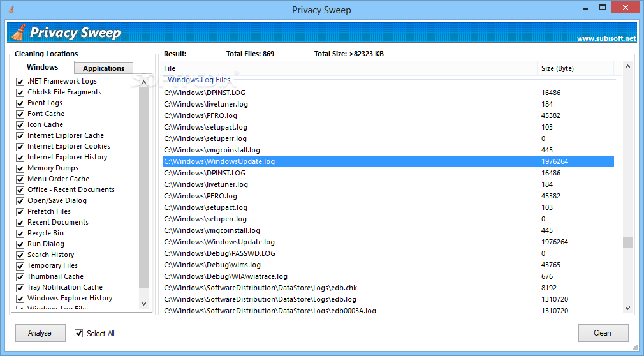The width and height of the screenshot is (644, 356).
Task: Click the size value 8192
Action: pyautogui.click(x=549, y=288)
